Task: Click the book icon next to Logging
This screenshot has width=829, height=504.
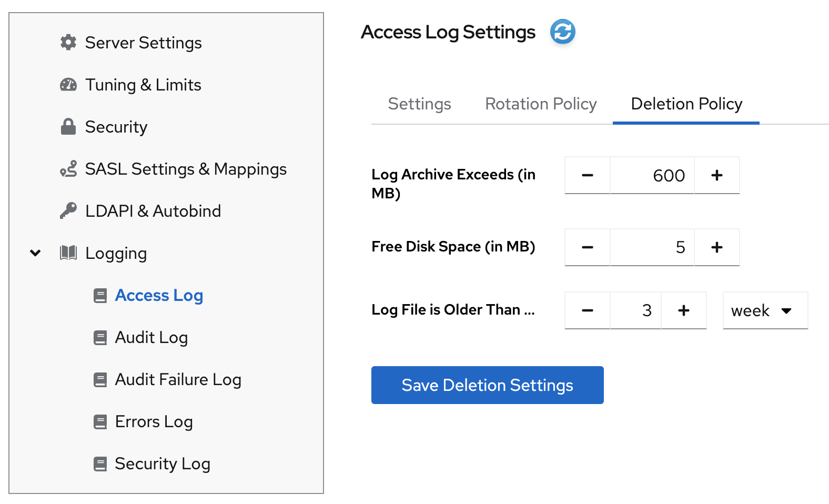Action: click(x=68, y=253)
